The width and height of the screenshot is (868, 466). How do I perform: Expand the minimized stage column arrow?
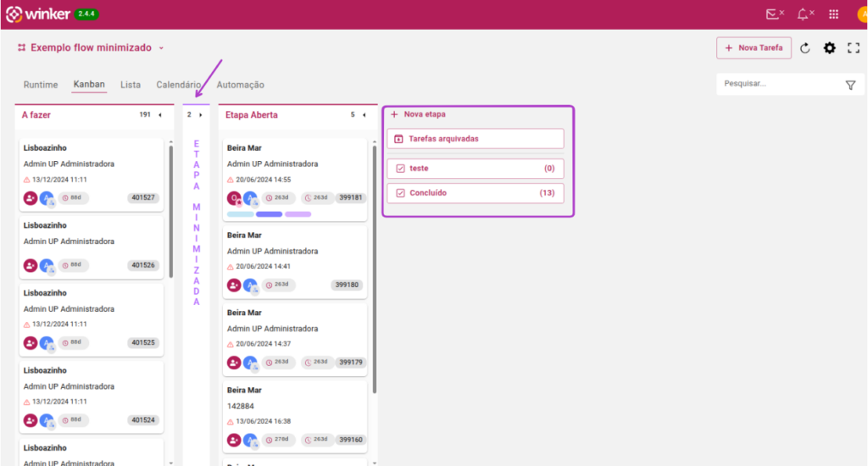point(200,115)
